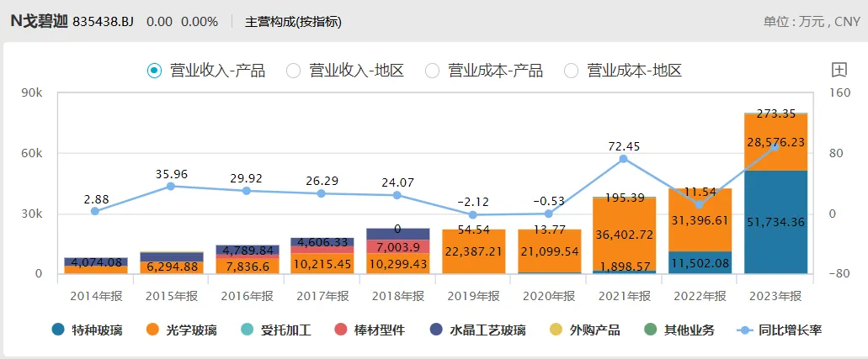Click the stock code 835438.BJ
Screen dimensions: 868x359
pyautogui.click(x=103, y=22)
